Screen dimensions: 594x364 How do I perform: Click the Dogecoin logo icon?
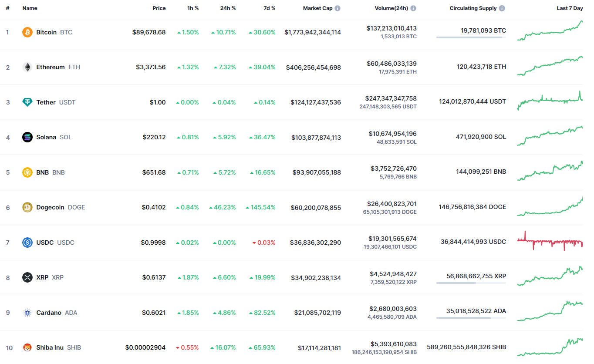click(27, 207)
